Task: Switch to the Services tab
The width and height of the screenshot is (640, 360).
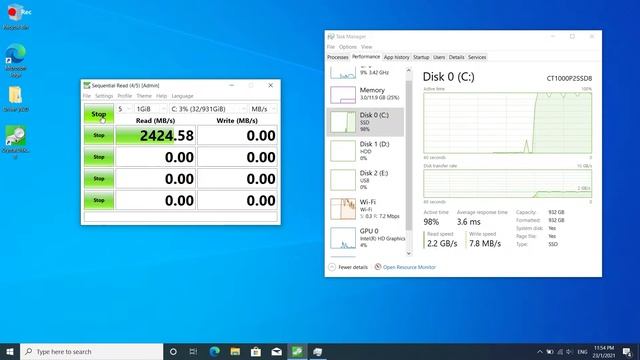Action: click(x=477, y=57)
